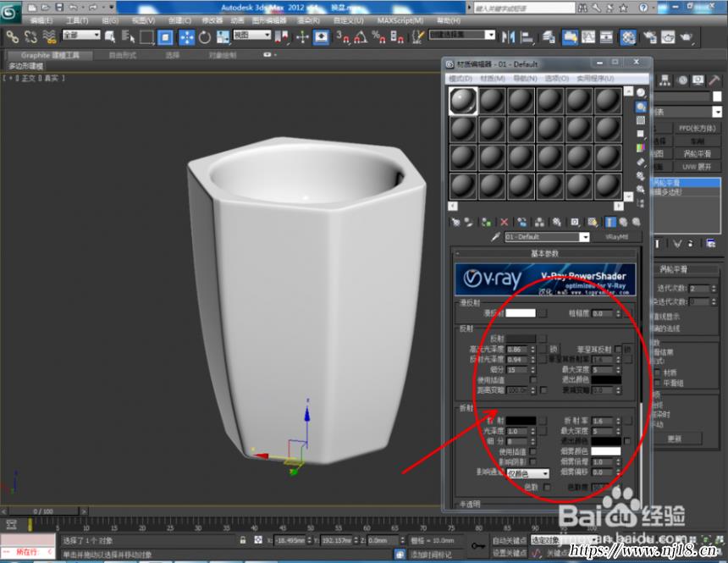Click the VRayMtl material type button

tap(617, 237)
